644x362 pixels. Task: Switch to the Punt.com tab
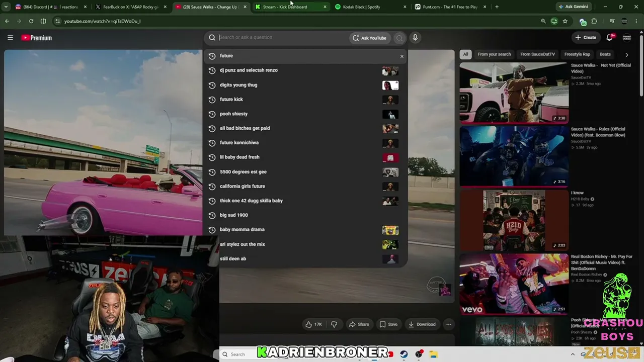(451, 7)
